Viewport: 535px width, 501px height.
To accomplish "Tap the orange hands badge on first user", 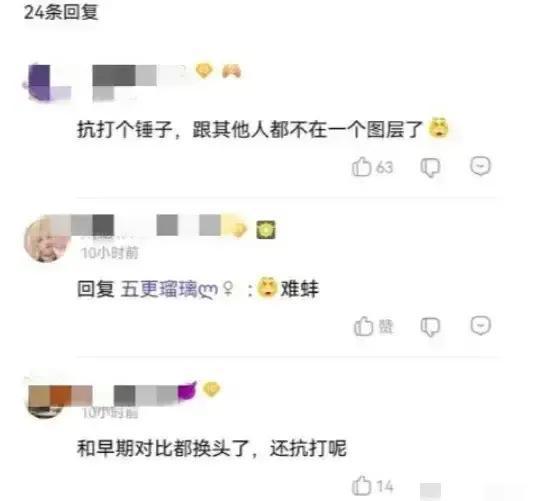I will coord(231,71).
